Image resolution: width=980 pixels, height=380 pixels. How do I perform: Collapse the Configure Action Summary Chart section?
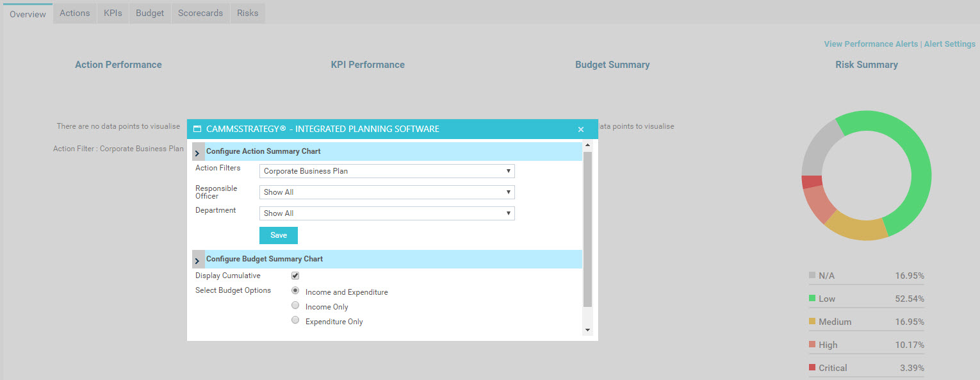point(198,153)
